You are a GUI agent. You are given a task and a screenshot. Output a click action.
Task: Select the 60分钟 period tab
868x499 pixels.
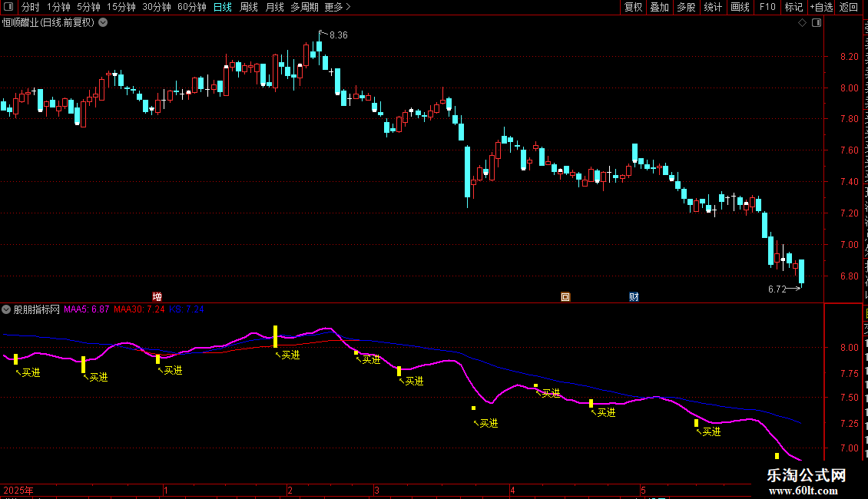(192, 7)
